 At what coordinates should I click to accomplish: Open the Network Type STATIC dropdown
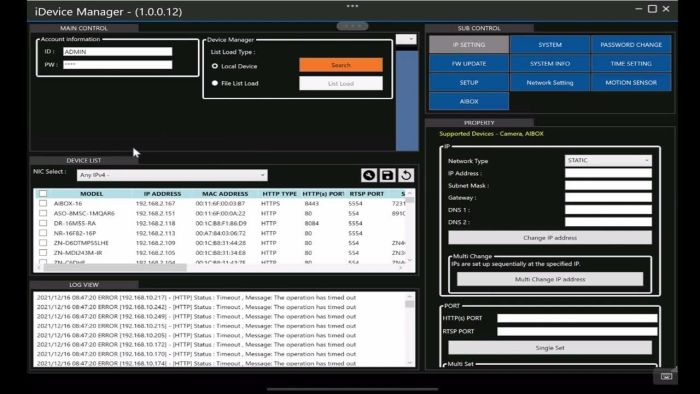coord(608,160)
